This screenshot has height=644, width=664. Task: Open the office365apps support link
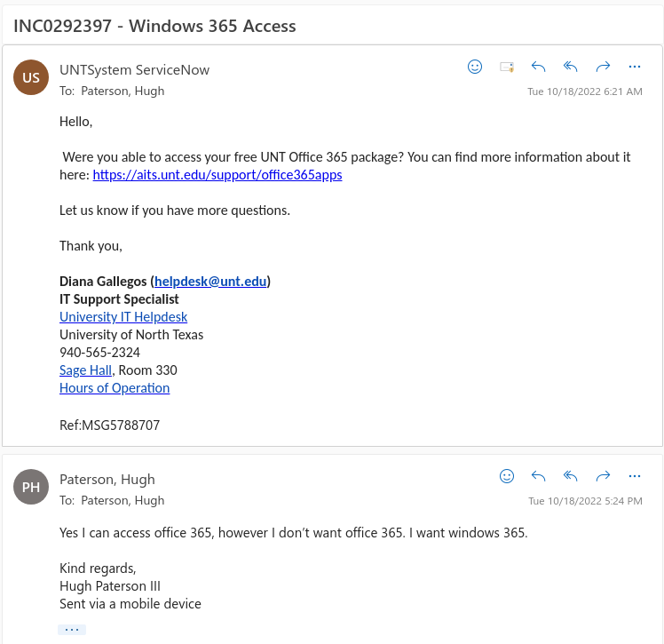217,175
